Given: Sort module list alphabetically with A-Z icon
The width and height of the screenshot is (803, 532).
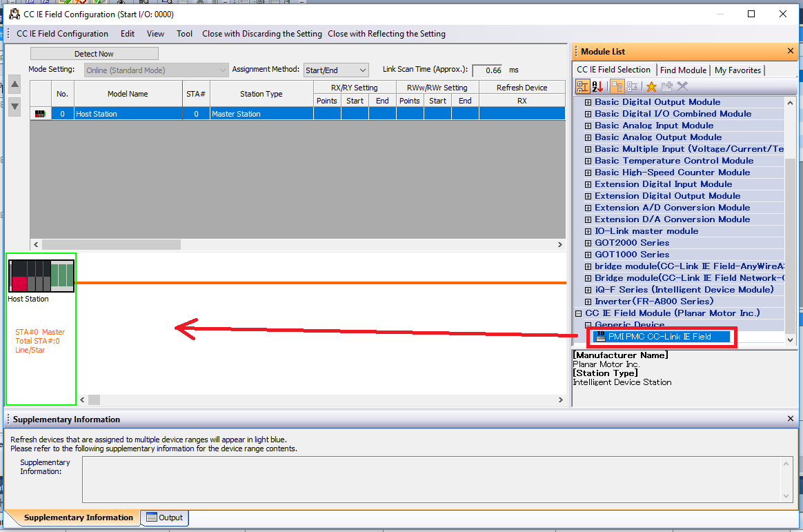Looking at the screenshot, I should point(598,86).
